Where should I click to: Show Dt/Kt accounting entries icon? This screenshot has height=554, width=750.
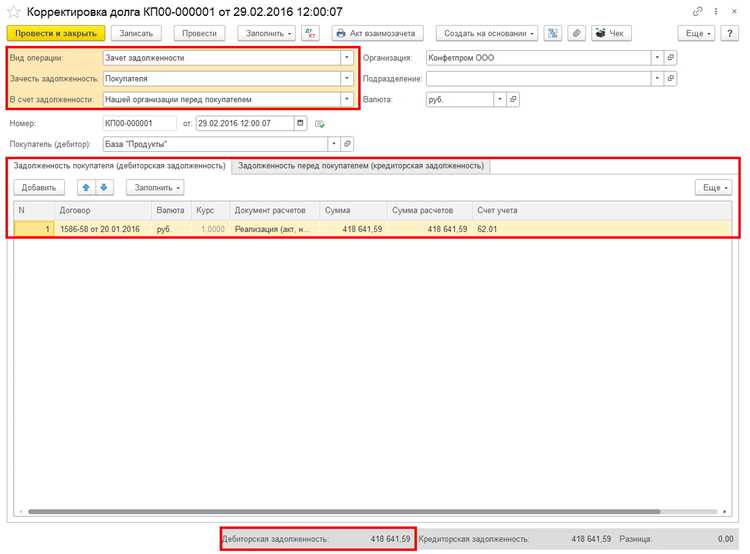(310, 33)
